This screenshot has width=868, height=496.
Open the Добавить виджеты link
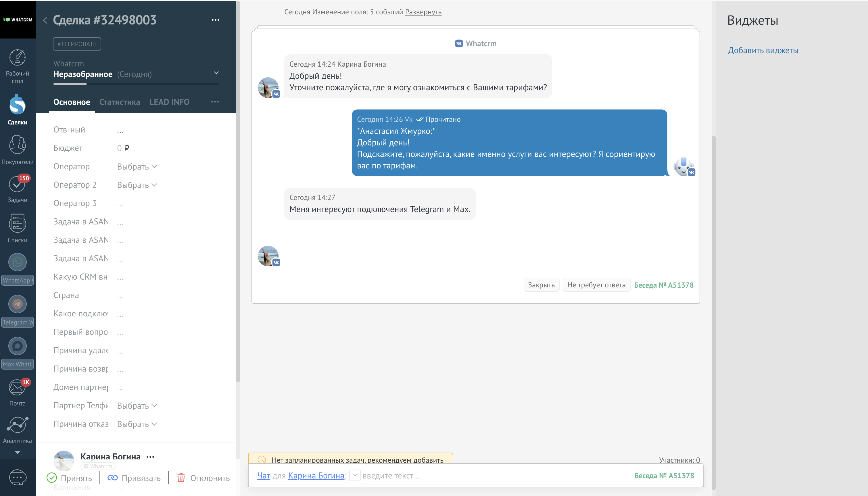763,50
